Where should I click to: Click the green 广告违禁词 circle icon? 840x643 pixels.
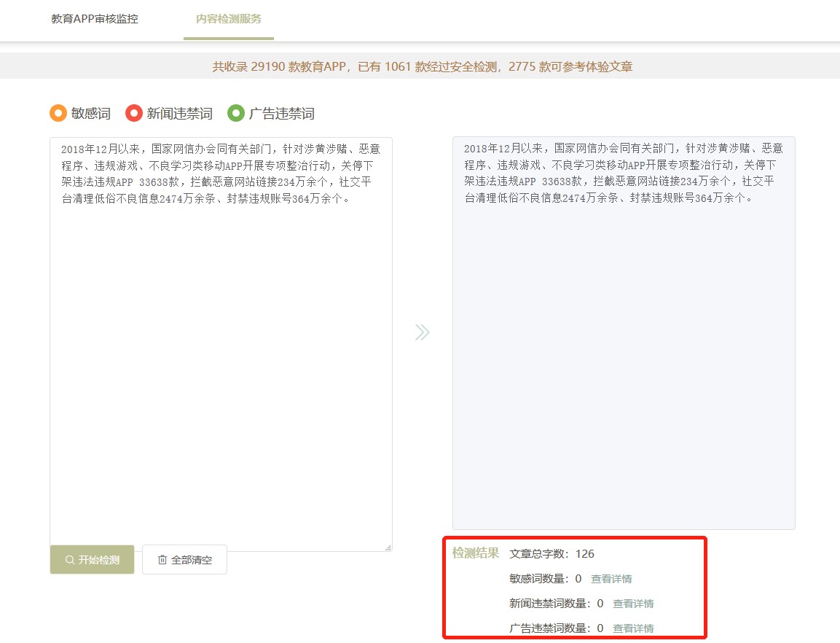coord(236,113)
